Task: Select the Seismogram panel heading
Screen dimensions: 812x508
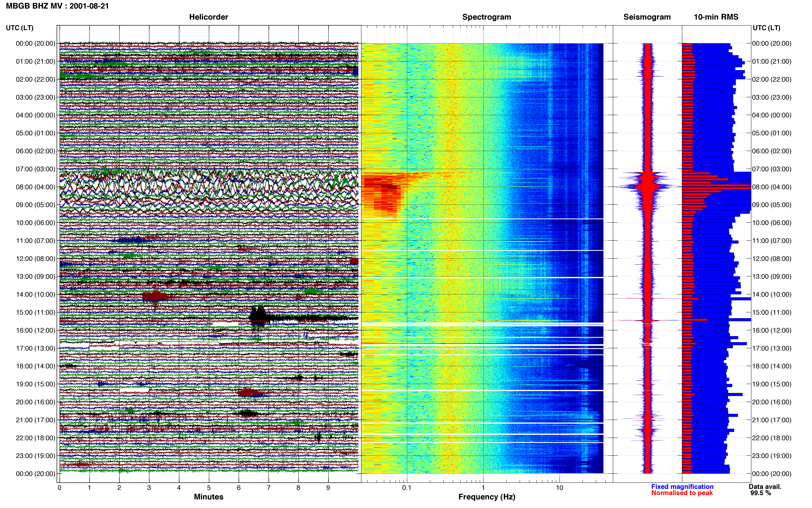Action: (x=647, y=17)
